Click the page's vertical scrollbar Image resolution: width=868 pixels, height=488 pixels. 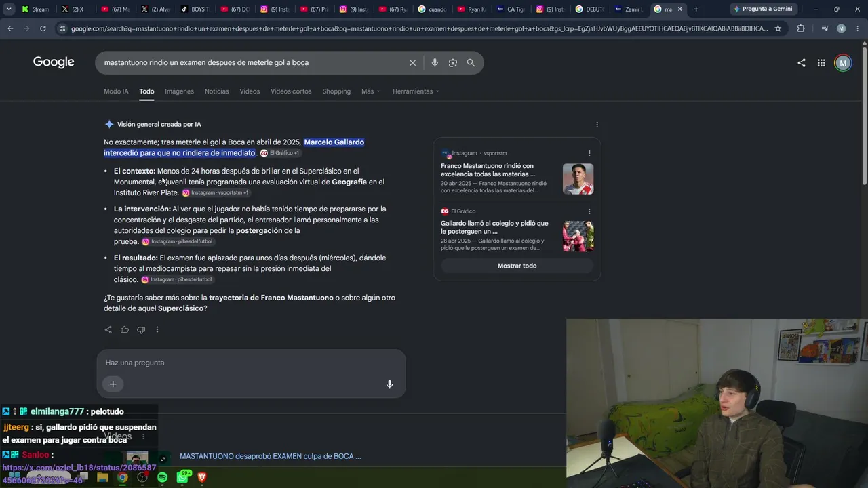(864, 115)
